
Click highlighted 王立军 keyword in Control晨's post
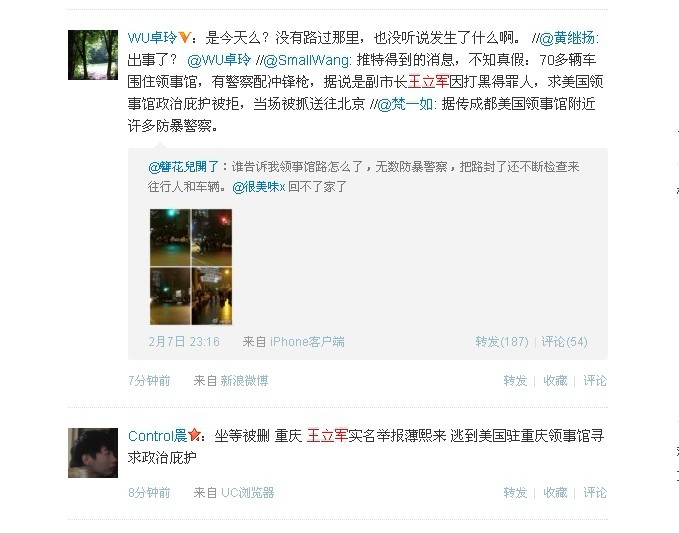pyautogui.click(x=327, y=436)
